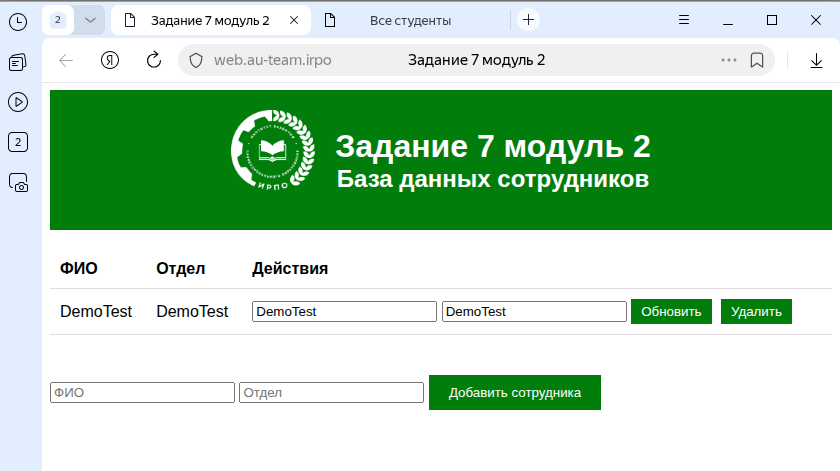
Task: Click the DemoTest cell under ФИО
Action: 96,311
